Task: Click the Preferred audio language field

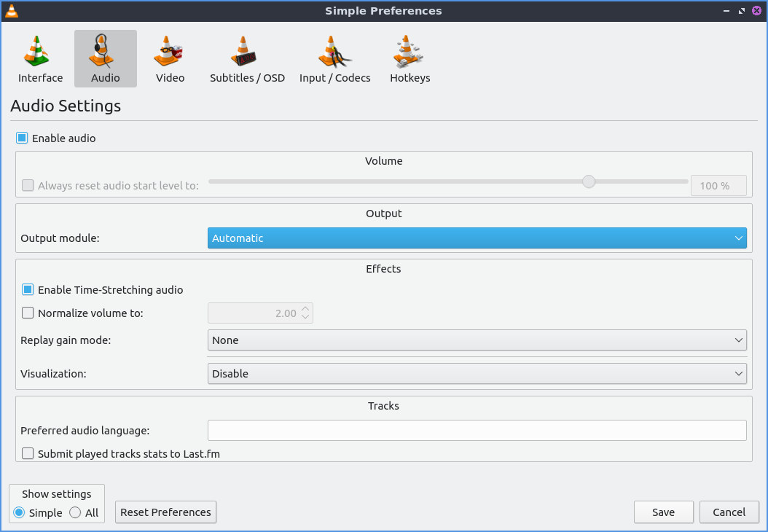Action: tap(477, 431)
